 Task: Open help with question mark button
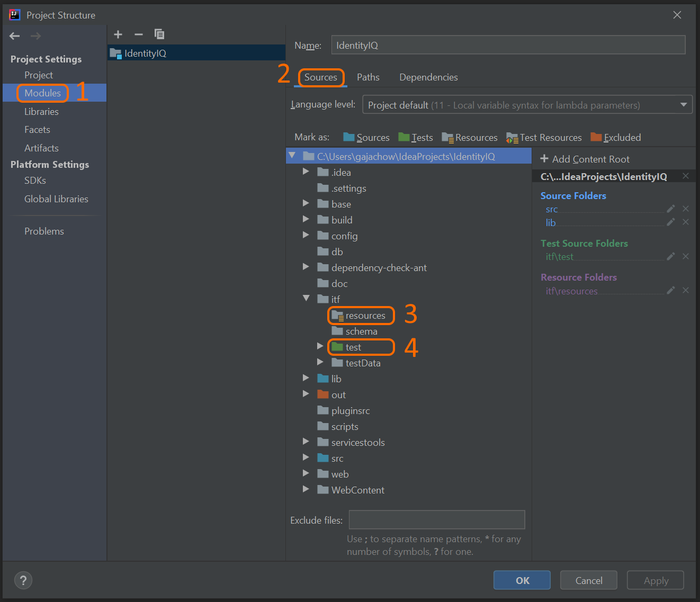click(23, 580)
